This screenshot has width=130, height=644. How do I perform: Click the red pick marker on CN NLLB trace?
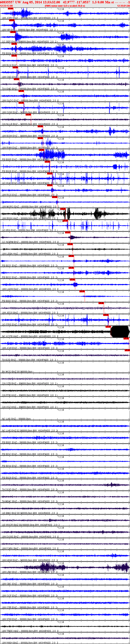coord(28,115)
